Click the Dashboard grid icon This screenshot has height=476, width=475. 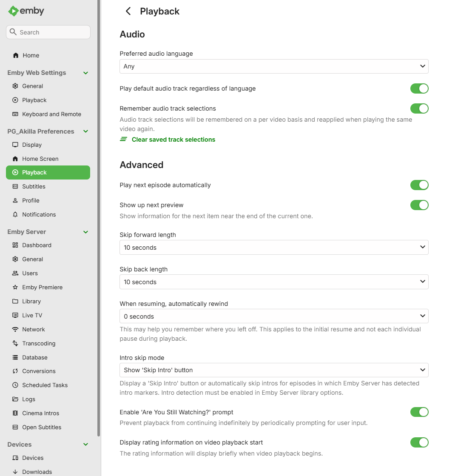tap(15, 245)
